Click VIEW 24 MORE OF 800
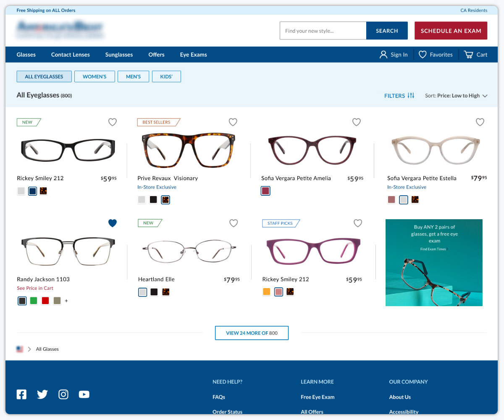504x420 pixels. [x=252, y=333]
